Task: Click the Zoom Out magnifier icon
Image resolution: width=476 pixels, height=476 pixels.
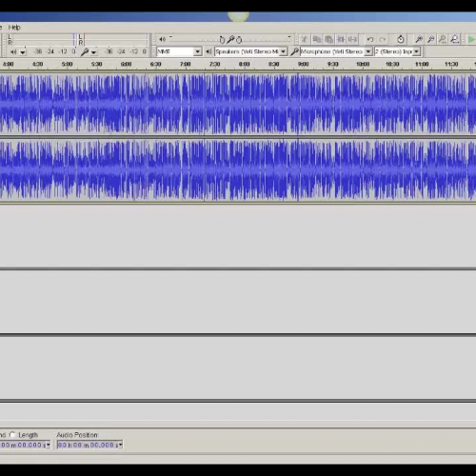Action: pyautogui.click(x=431, y=39)
